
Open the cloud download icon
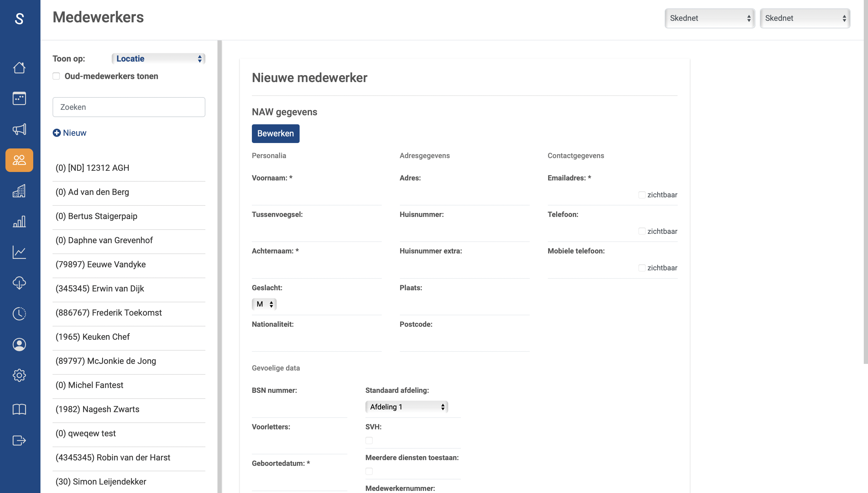19,283
